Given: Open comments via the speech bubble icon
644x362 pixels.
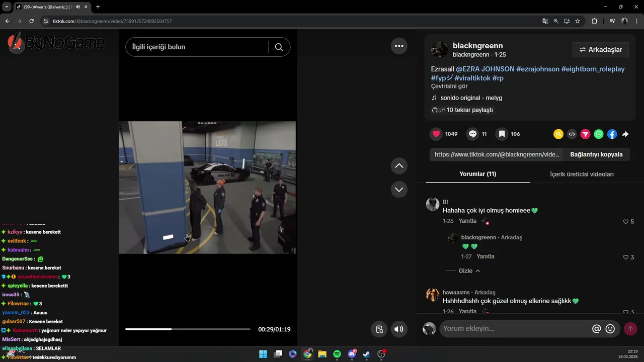Looking at the screenshot, I should 472,134.
